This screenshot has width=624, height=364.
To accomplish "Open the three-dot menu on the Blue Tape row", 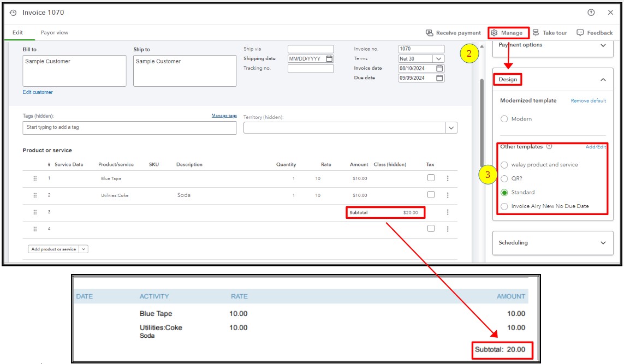I will tap(448, 178).
